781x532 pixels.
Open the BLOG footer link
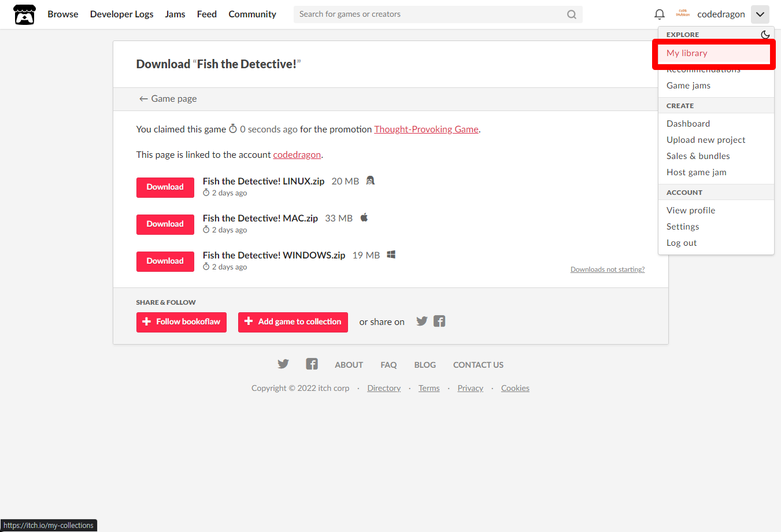point(425,365)
